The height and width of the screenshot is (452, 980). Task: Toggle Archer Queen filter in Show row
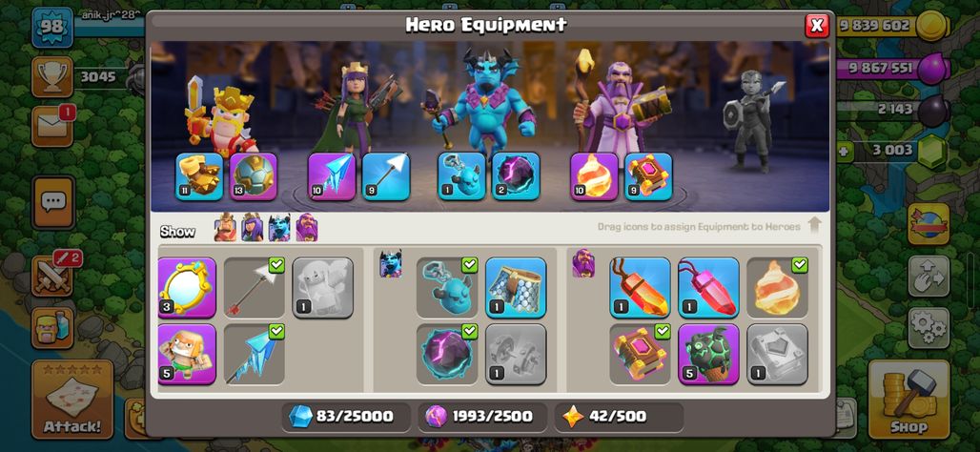click(253, 228)
